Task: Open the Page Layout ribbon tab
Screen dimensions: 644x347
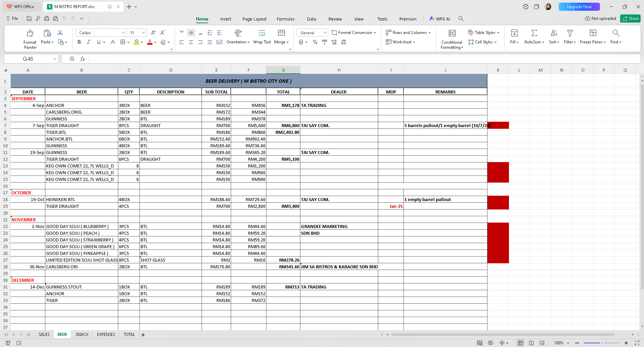Action: click(254, 19)
